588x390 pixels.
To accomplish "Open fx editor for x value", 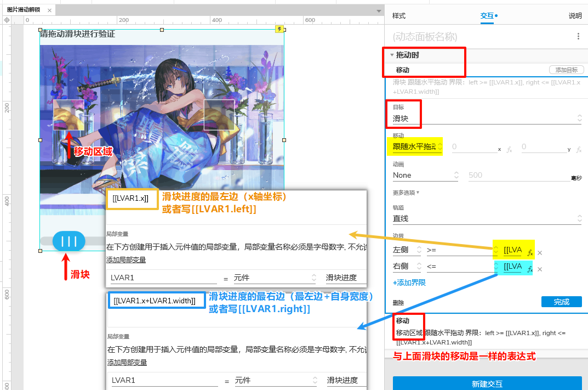I will [x=509, y=150].
